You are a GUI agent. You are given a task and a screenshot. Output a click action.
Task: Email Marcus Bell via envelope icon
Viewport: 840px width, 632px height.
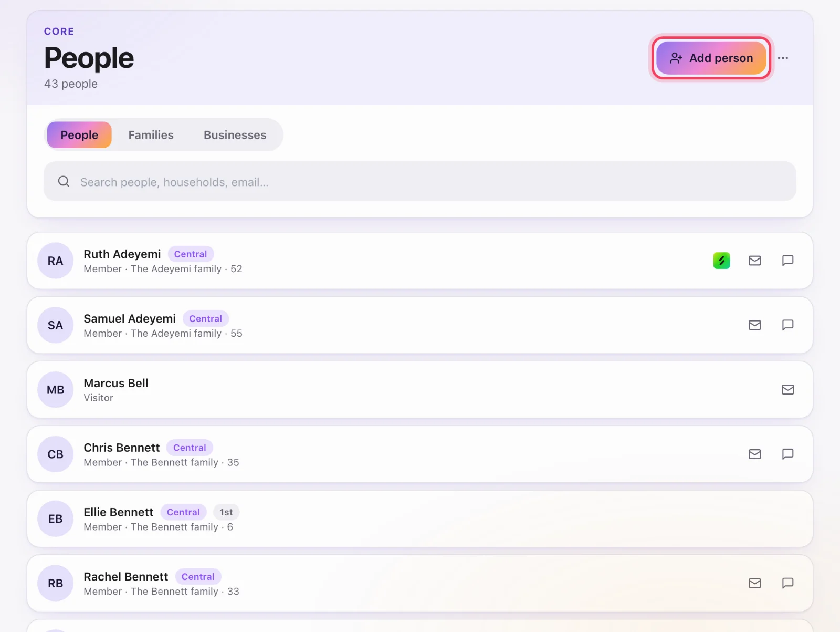tap(787, 390)
